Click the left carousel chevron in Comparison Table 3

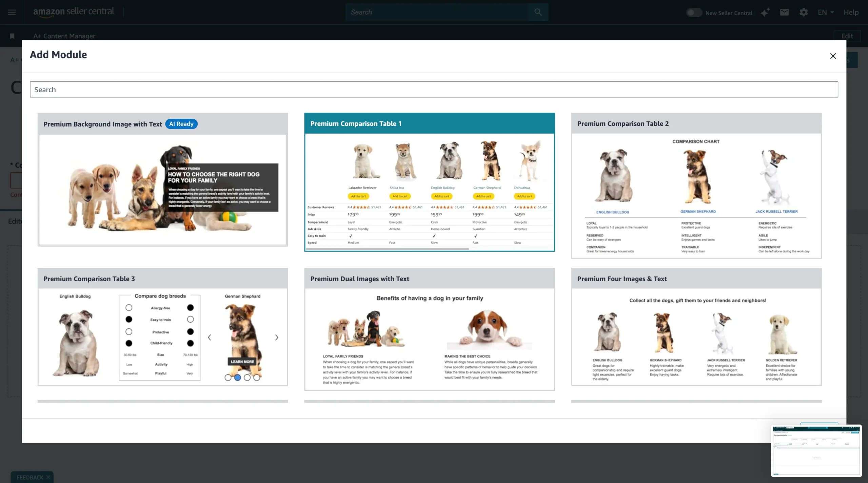pyautogui.click(x=210, y=337)
